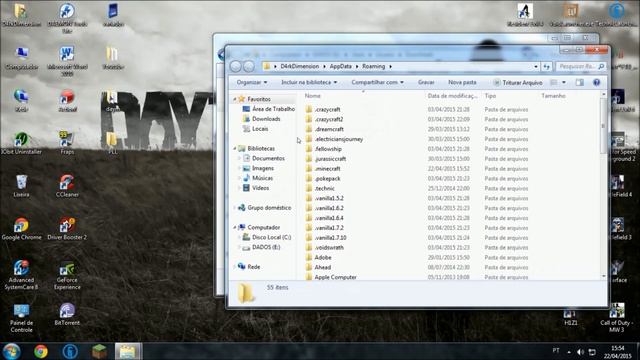Click Roaming in the address bar
640x360 pixels.
[x=373, y=66]
